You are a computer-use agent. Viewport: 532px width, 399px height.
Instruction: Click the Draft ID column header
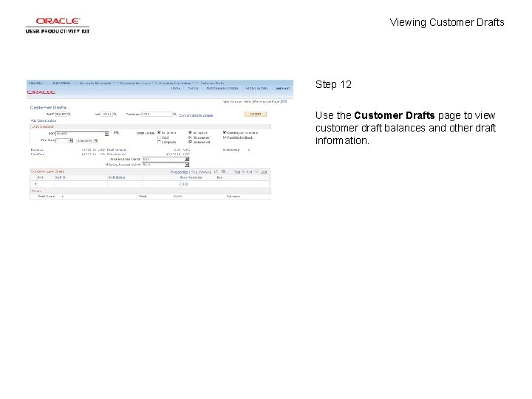tap(60, 177)
